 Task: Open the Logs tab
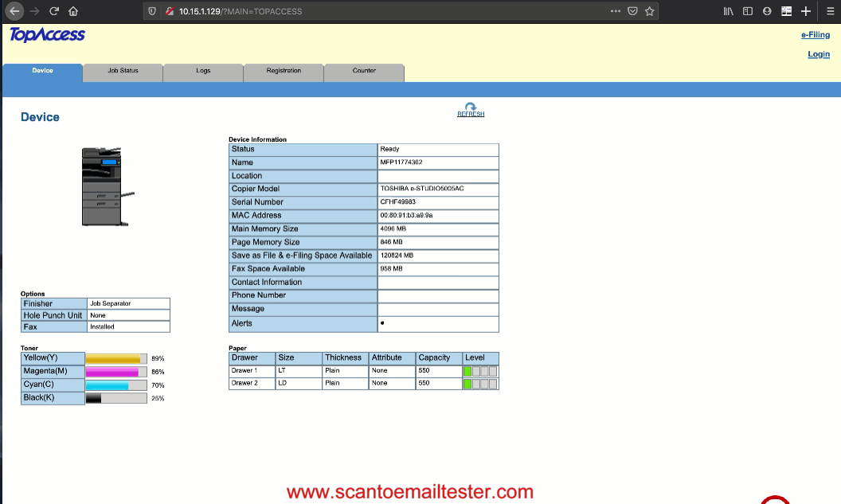click(x=203, y=71)
